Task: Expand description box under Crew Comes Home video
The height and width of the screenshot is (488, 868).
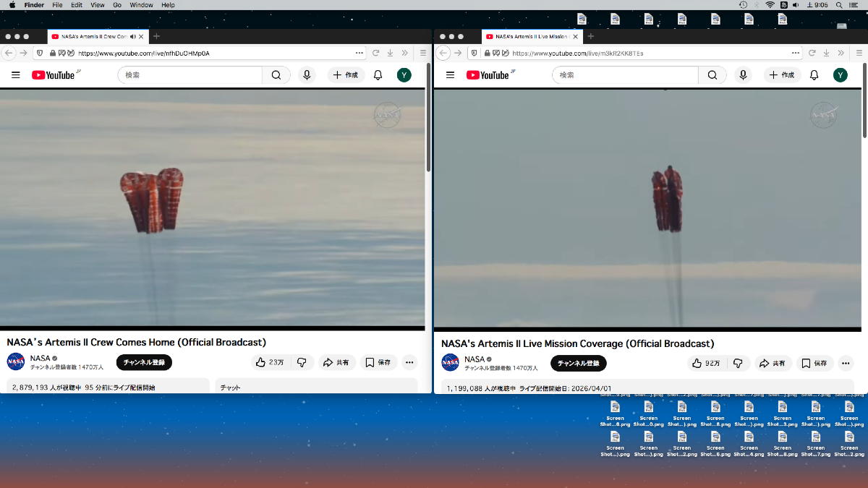Action: [x=109, y=386]
